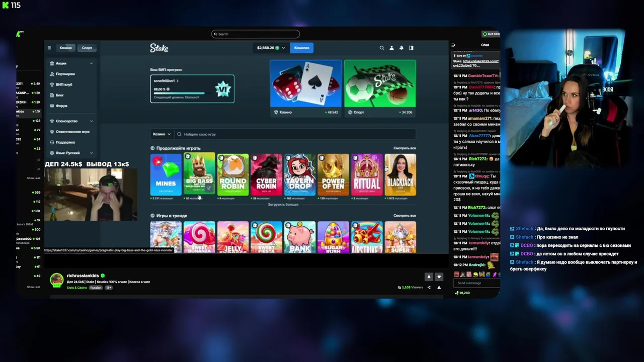This screenshot has height=362, width=644.
Task: Click the stream notification bell button
Action: 429,277
